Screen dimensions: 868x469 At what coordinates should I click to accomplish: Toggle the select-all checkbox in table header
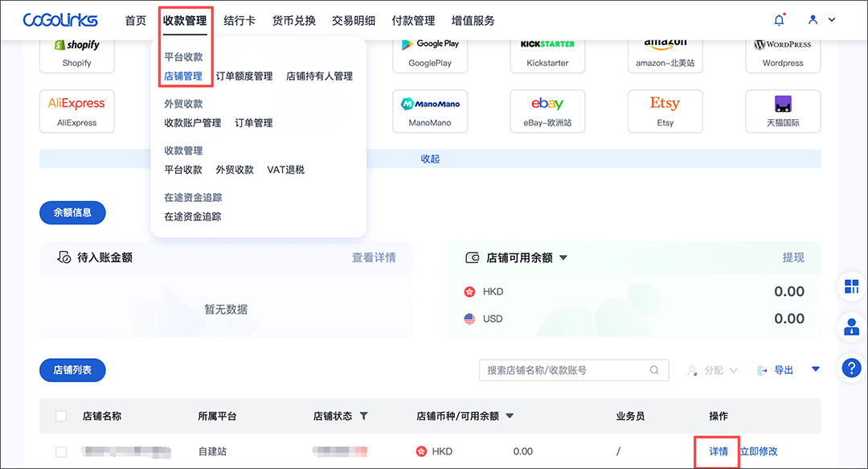(x=61, y=416)
